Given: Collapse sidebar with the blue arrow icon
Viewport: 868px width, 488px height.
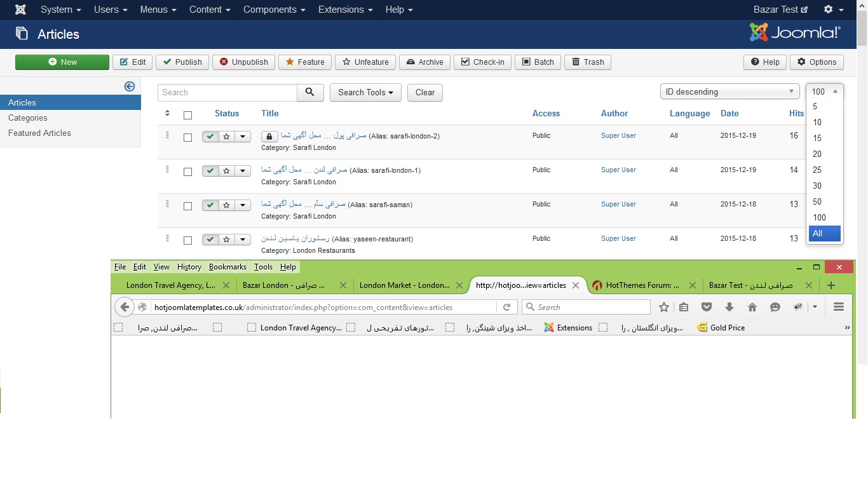Looking at the screenshot, I should [x=130, y=86].
